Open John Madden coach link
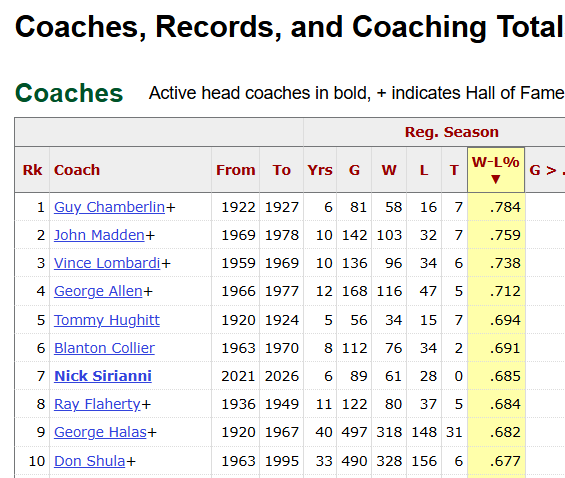565x478 pixels. coord(99,235)
